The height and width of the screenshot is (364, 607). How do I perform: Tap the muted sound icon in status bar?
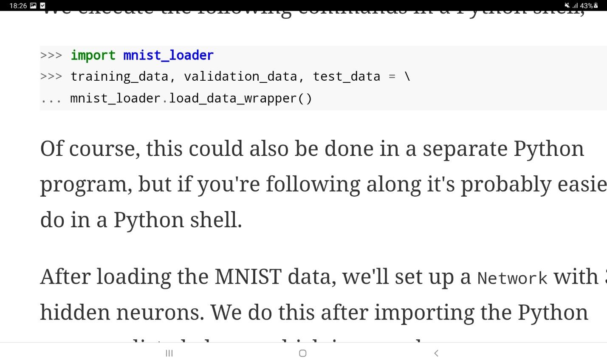[567, 6]
